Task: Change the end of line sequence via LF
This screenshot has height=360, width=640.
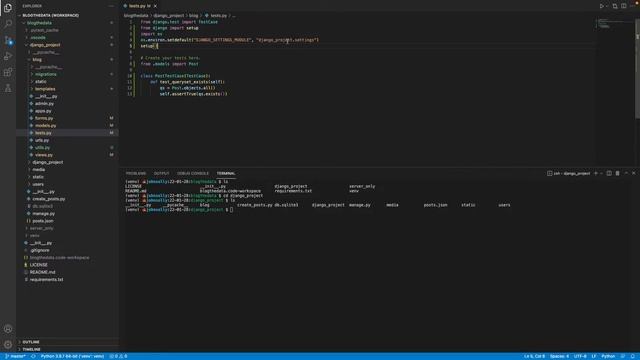Action: coord(594,356)
